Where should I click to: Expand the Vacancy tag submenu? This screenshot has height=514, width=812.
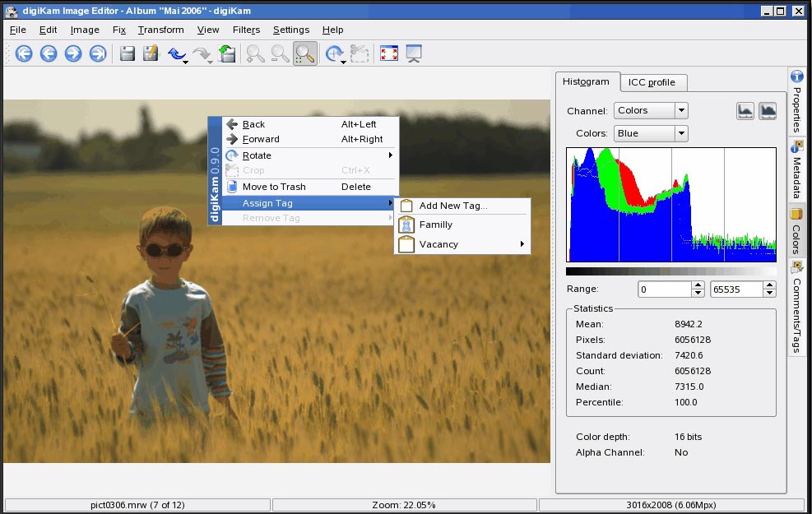pyautogui.click(x=462, y=244)
